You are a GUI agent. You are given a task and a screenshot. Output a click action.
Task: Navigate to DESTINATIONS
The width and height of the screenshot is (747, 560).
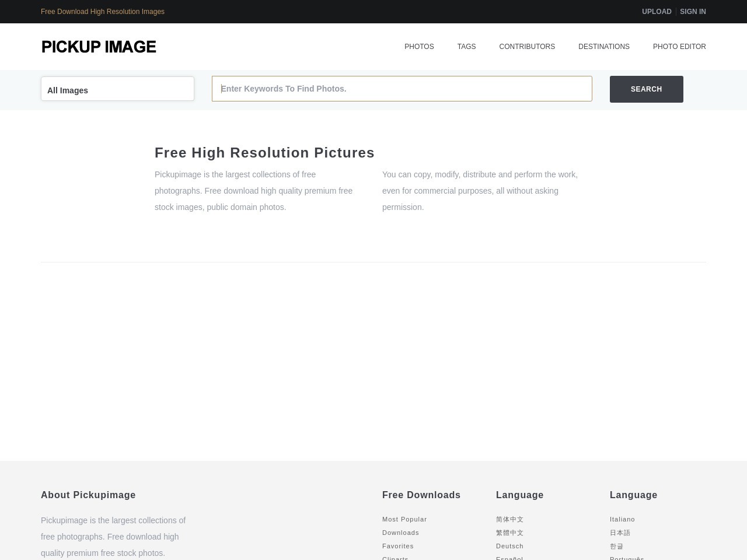603,47
